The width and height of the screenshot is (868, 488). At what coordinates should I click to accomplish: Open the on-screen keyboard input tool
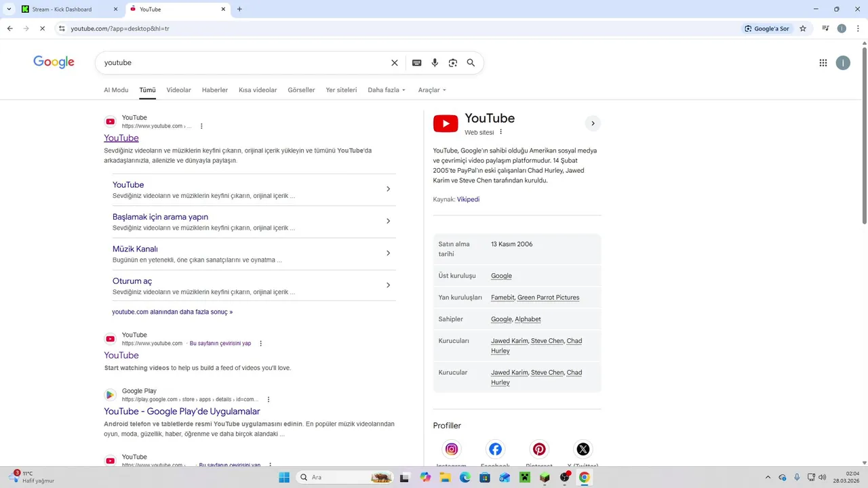[417, 62]
